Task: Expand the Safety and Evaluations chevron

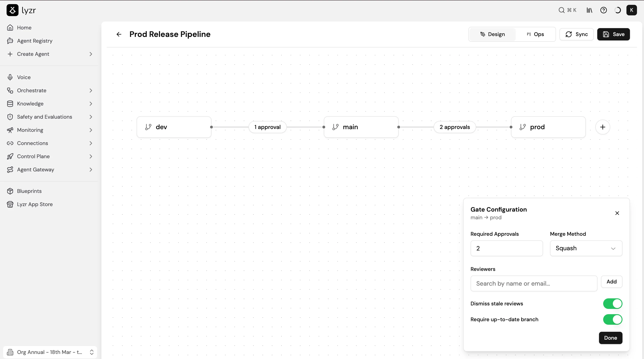Action: 91,117
